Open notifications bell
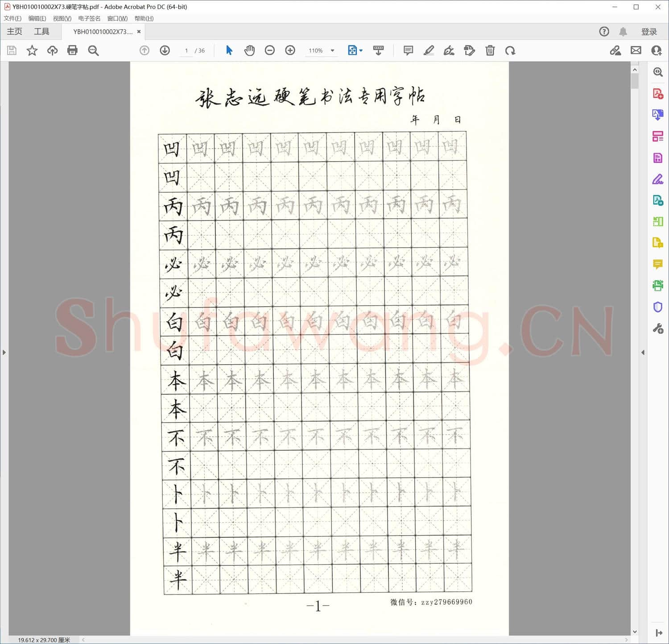 [623, 32]
